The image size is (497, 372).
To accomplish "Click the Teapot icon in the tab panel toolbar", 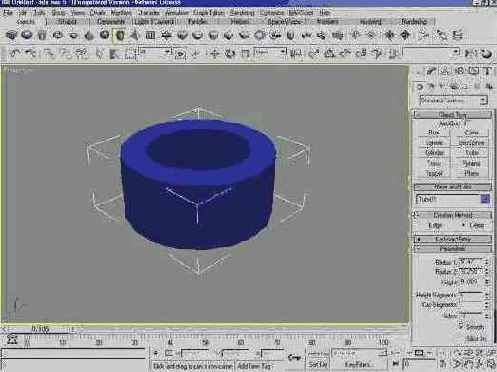I will [x=73, y=35].
